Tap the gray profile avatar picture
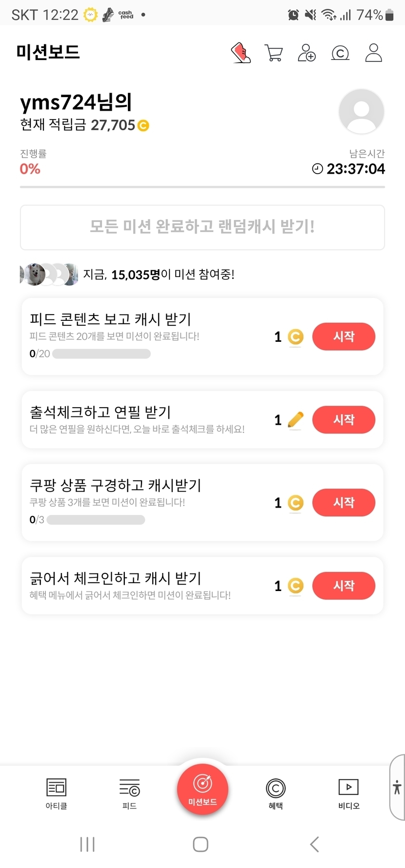 coord(361,111)
